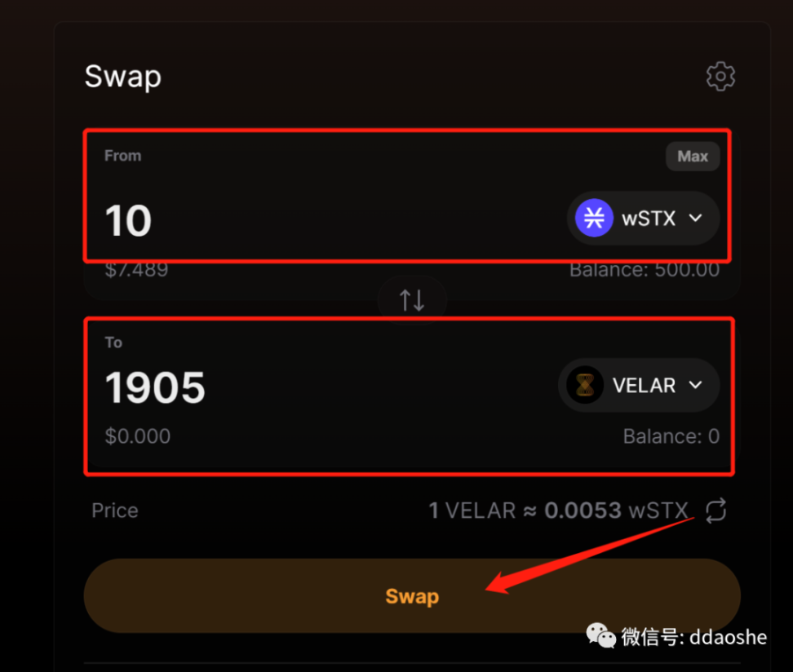Click the 1 VELAR ≈ 0.0053 wSTX rate
Image resolution: width=793 pixels, height=672 pixels.
point(558,511)
